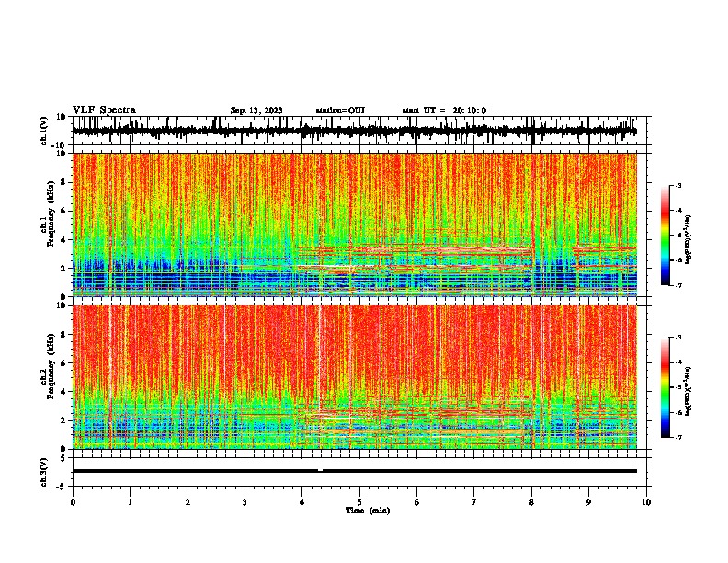
Task: Click the 'VLF Spectra' title text
Action: tap(104, 110)
